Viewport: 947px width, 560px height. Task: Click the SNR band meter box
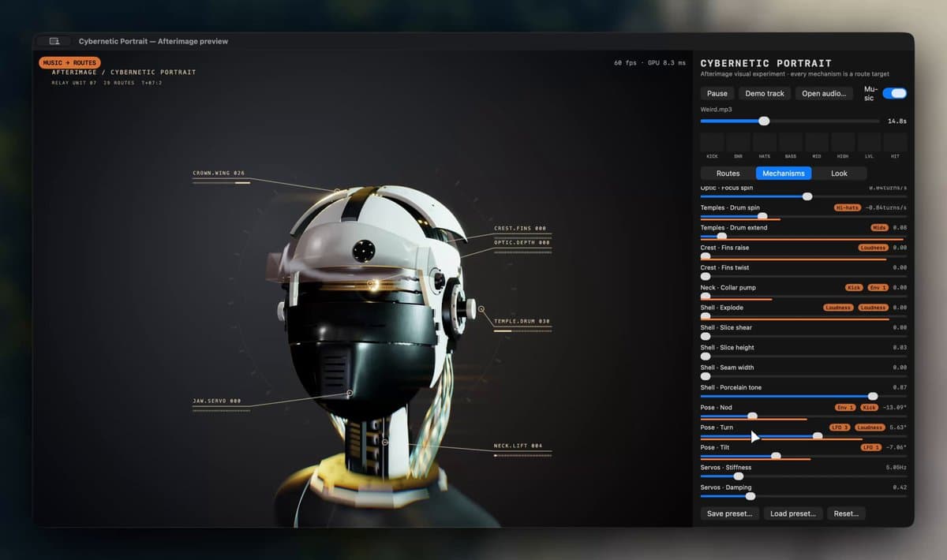click(738, 142)
